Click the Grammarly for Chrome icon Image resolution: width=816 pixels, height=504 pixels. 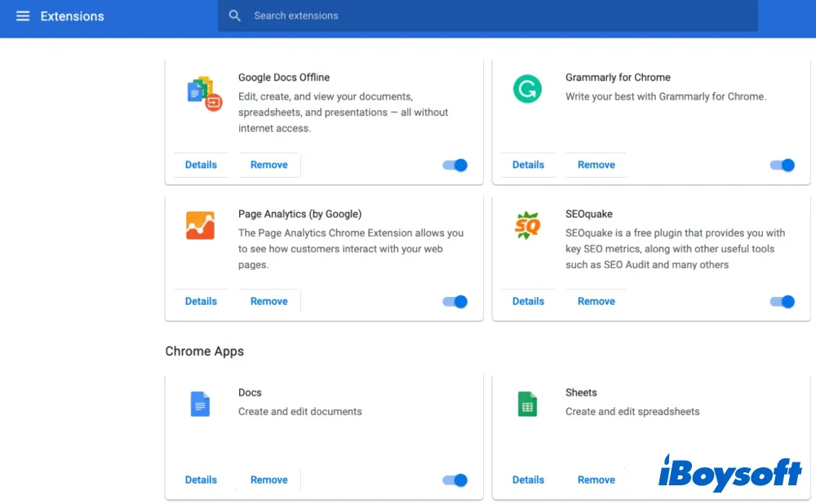coord(527,88)
